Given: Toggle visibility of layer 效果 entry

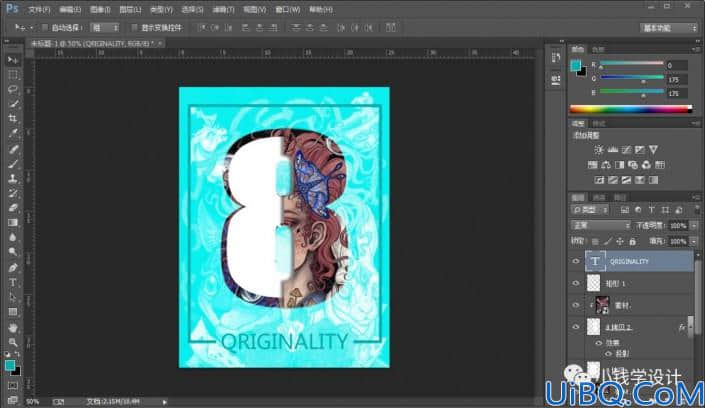Looking at the screenshot, I should (x=598, y=343).
